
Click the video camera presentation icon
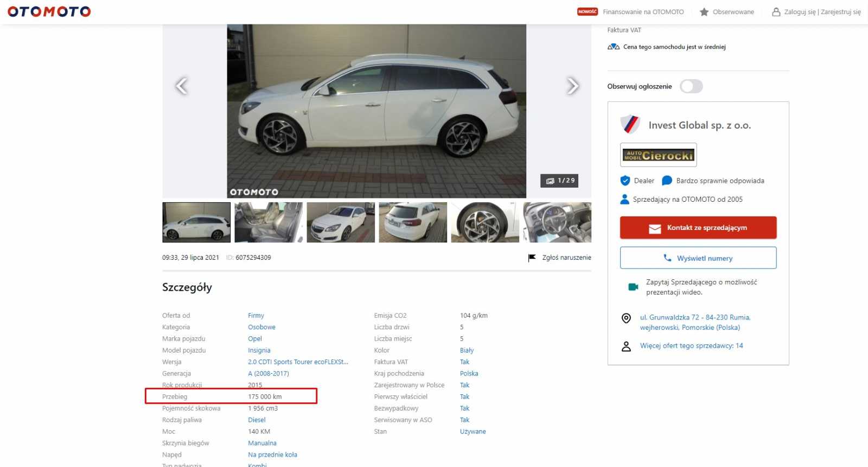(633, 287)
